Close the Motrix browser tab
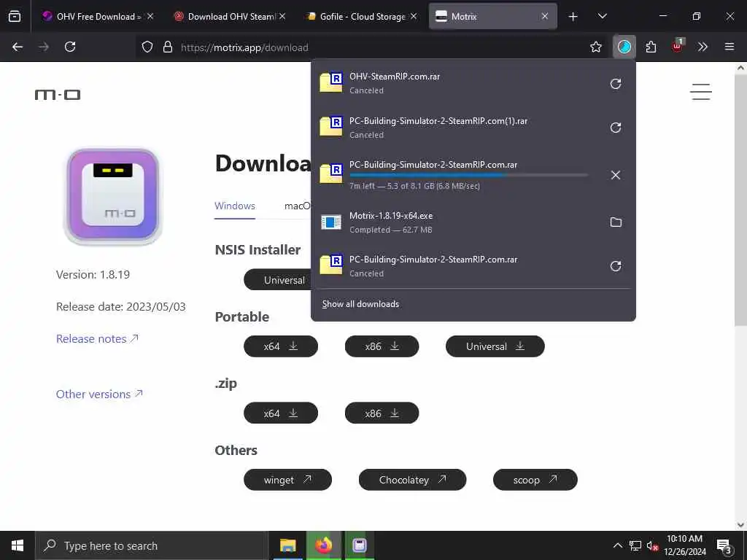Screen dimensions: 747x560 [x=544, y=17]
